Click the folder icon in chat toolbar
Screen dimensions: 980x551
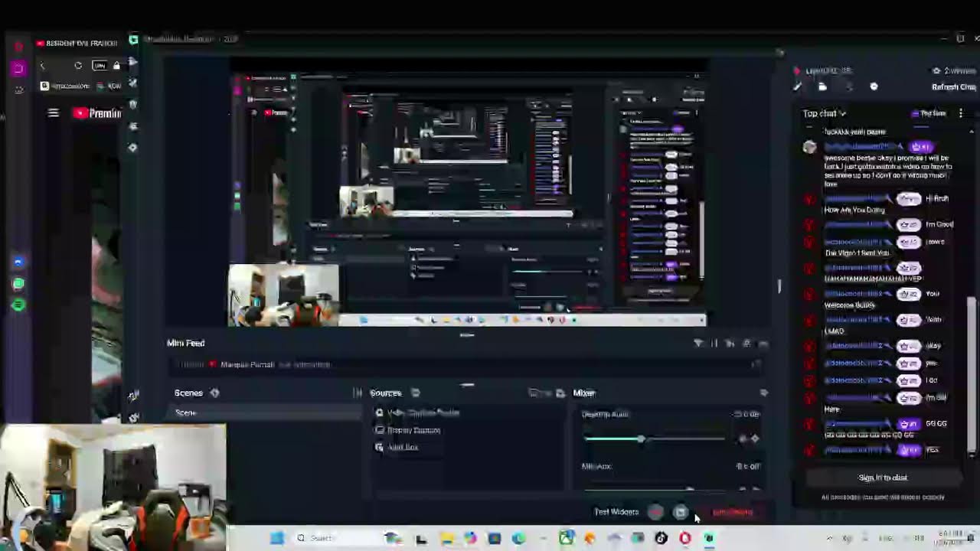(x=823, y=87)
